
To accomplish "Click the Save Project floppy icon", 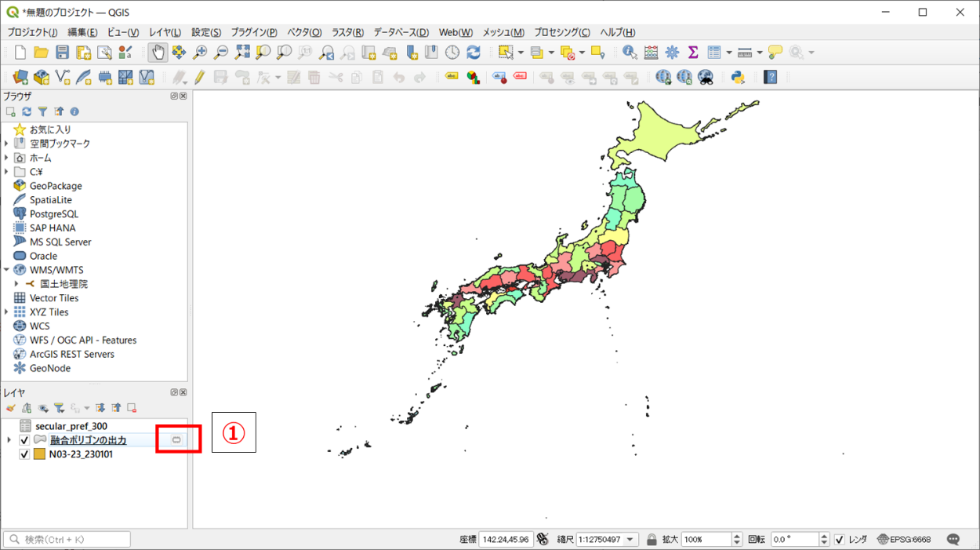I will (x=62, y=53).
